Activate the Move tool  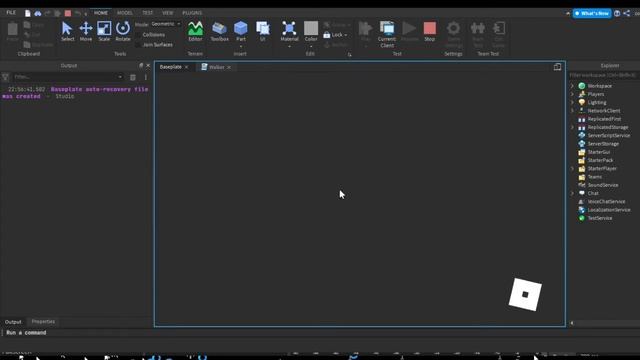pos(86,31)
